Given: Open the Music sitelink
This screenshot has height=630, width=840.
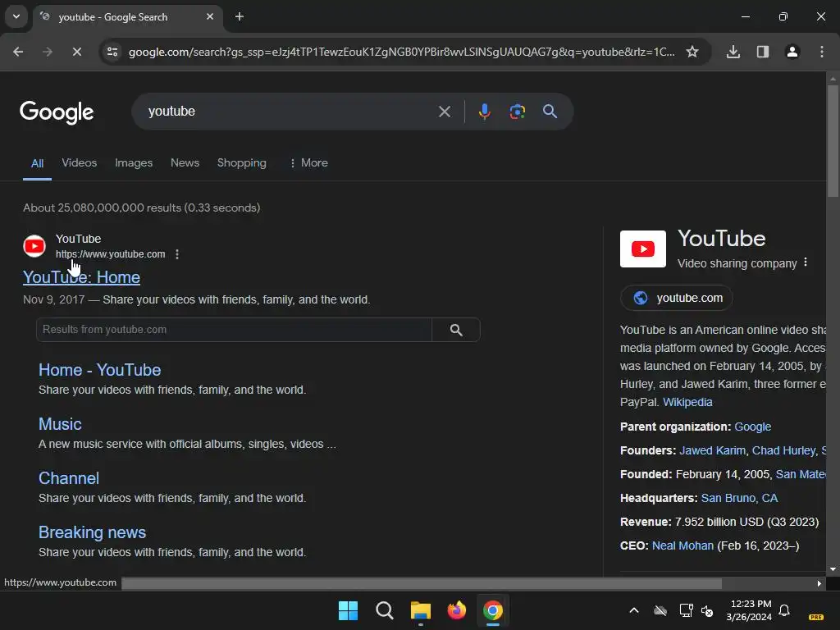Looking at the screenshot, I should point(60,424).
